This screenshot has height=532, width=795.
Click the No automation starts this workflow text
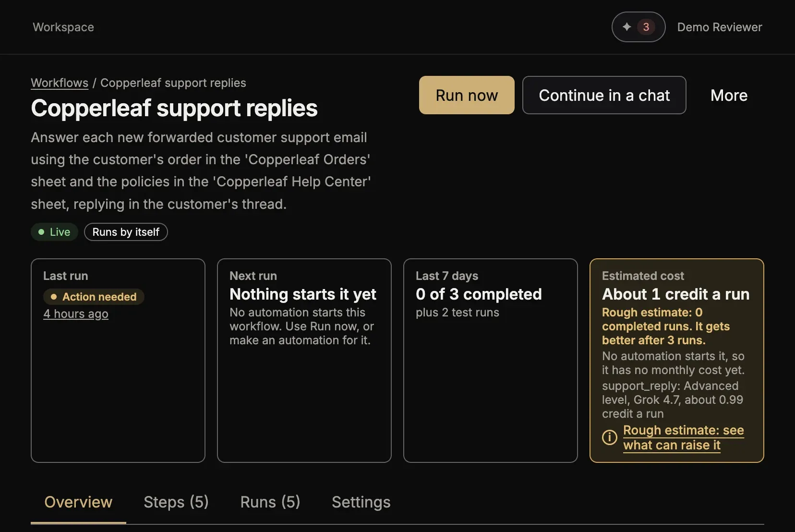301,326
